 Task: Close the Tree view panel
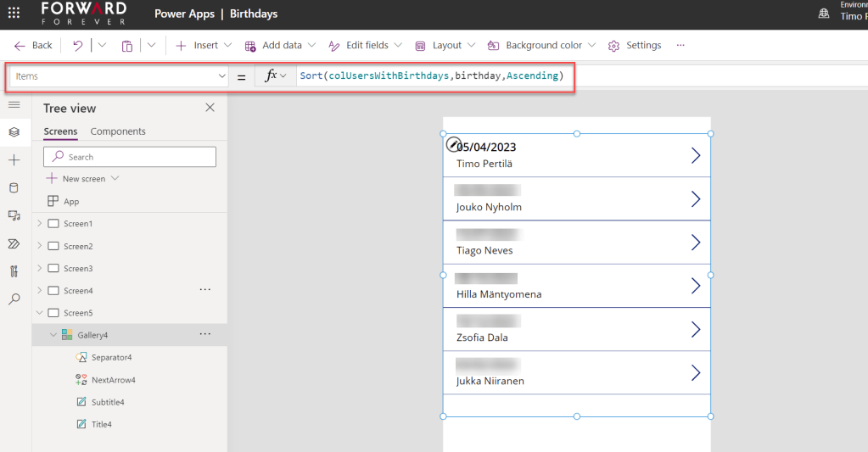210,108
